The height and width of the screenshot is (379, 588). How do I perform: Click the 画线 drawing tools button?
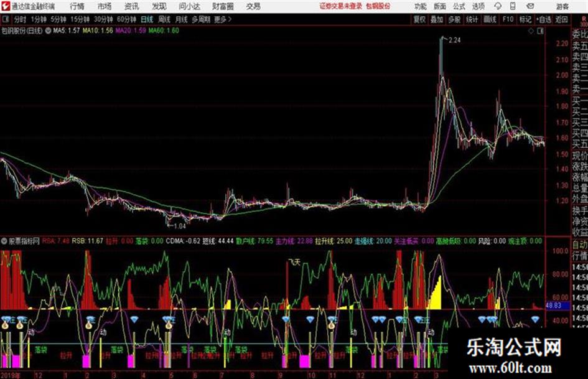point(490,19)
